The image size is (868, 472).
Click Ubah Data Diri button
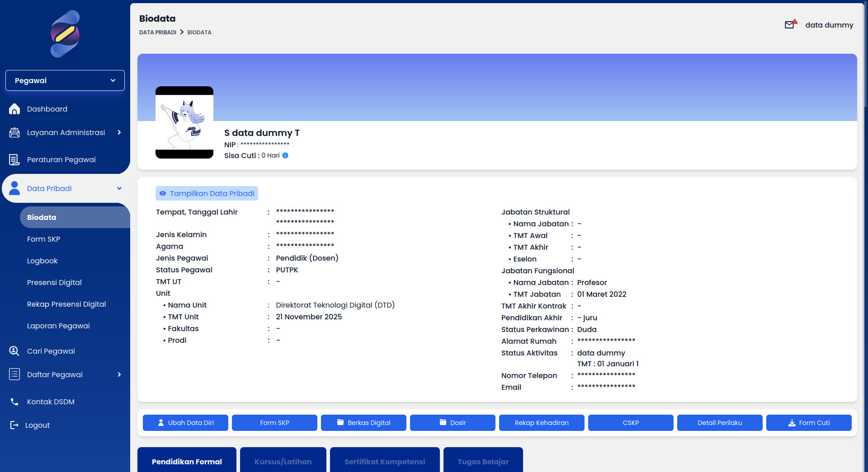pyautogui.click(x=185, y=423)
